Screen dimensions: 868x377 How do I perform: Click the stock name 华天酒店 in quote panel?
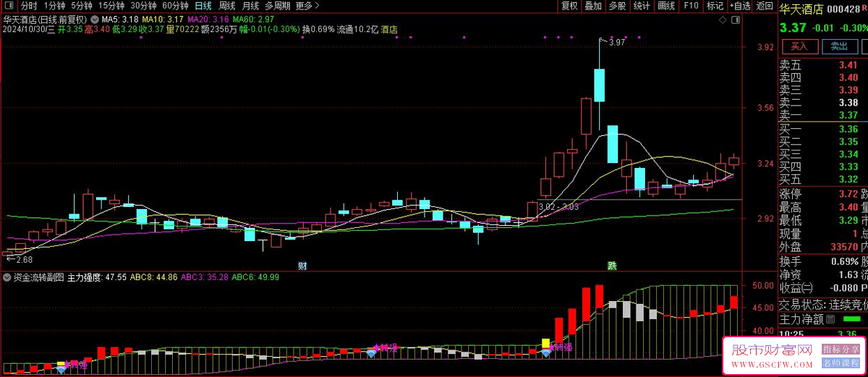(801, 9)
